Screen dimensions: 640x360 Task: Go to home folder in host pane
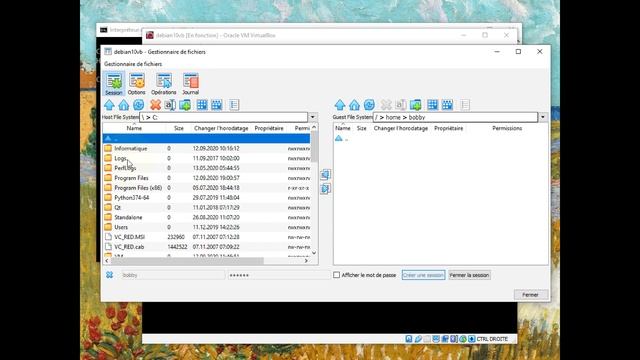tap(124, 105)
